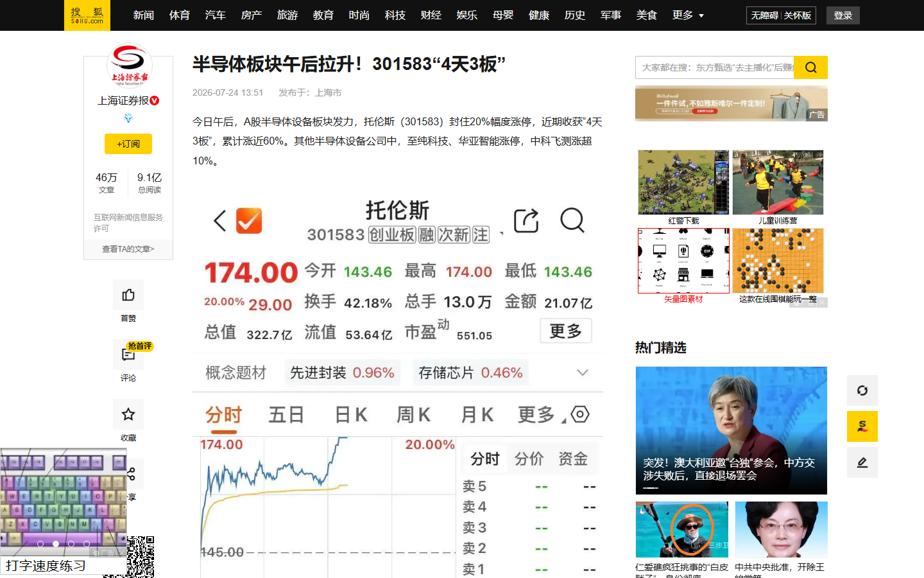Click the refresh icon on right floating bar
The image size is (924, 578).
[862, 390]
